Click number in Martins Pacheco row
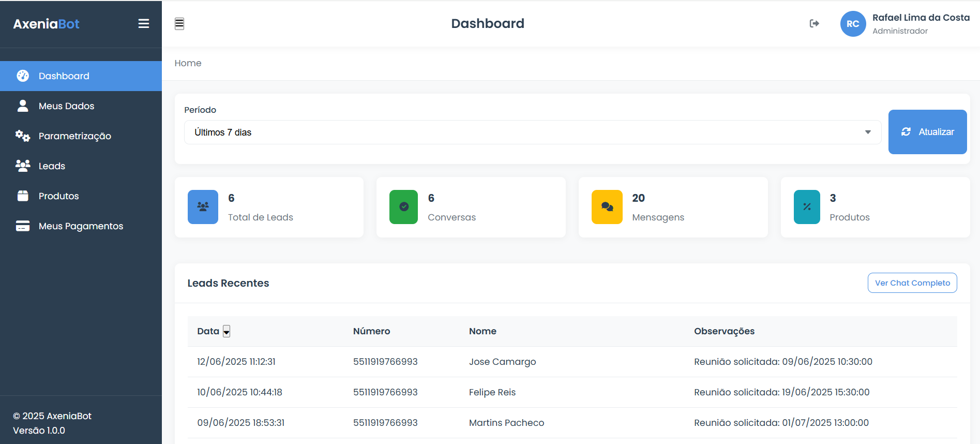The height and width of the screenshot is (444, 980). point(385,423)
